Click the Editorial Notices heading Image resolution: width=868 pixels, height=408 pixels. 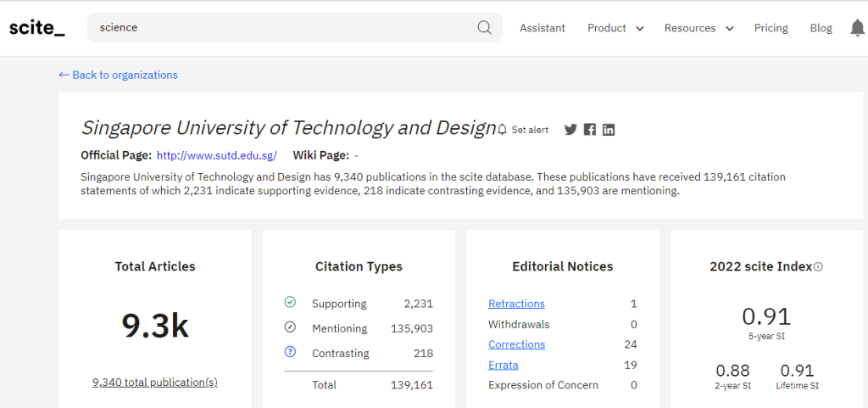[x=563, y=266]
